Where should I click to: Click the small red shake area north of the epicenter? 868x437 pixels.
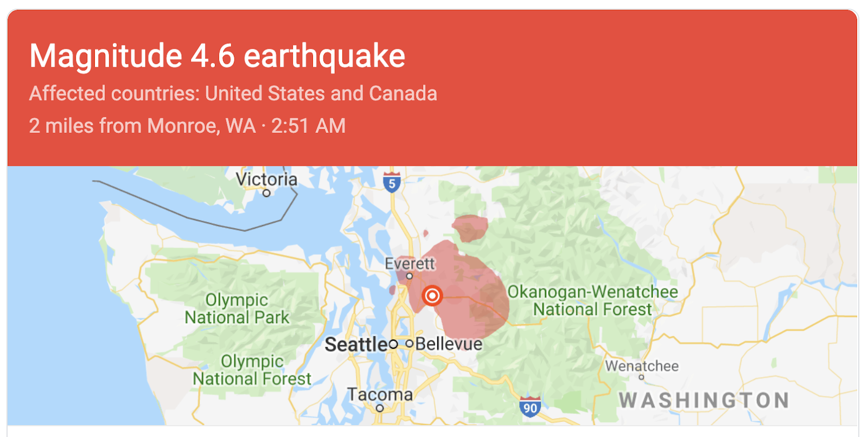(470, 228)
